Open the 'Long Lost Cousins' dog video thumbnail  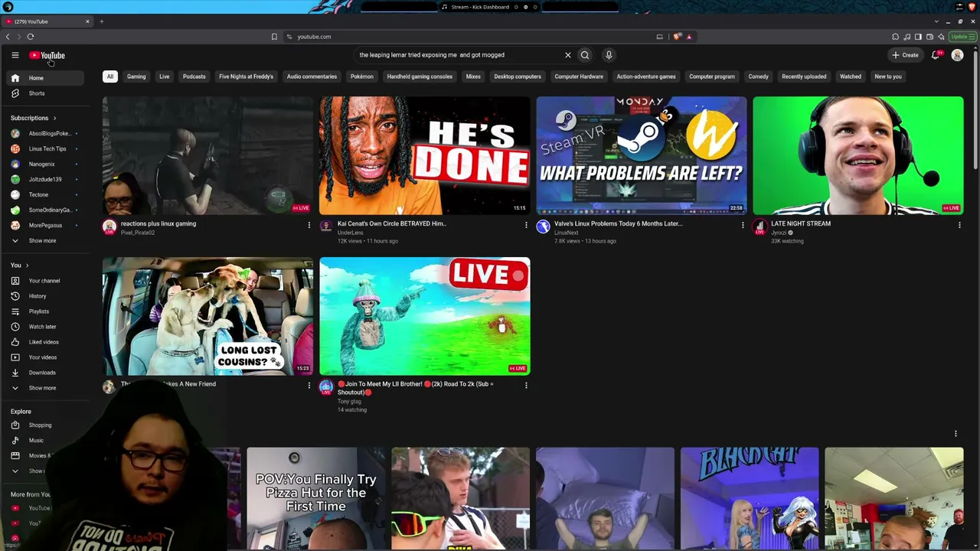207,316
